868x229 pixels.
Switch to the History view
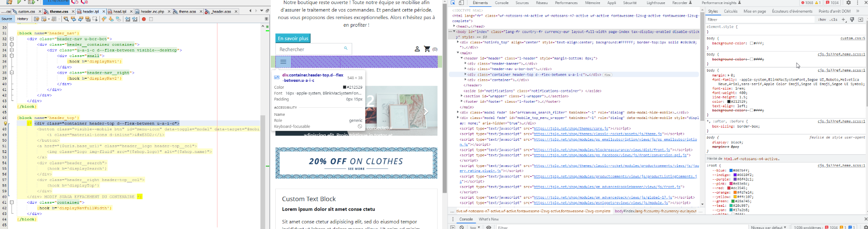(x=23, y=19)
